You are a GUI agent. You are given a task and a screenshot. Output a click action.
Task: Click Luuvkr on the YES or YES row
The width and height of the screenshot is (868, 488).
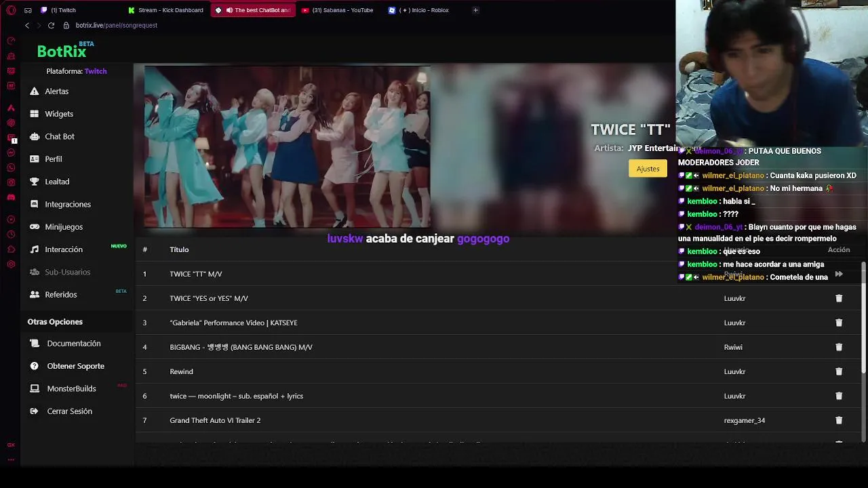[734, 298]
